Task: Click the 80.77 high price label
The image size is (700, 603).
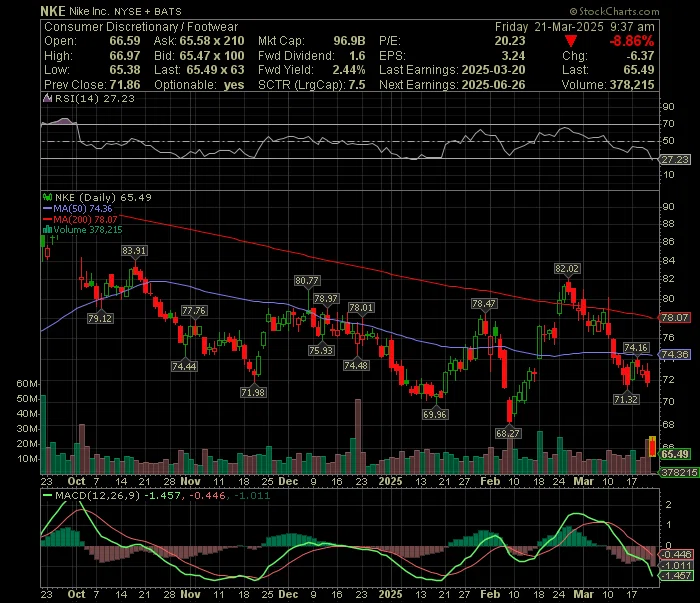Action: pyautogui.click(x=307, y=281)
